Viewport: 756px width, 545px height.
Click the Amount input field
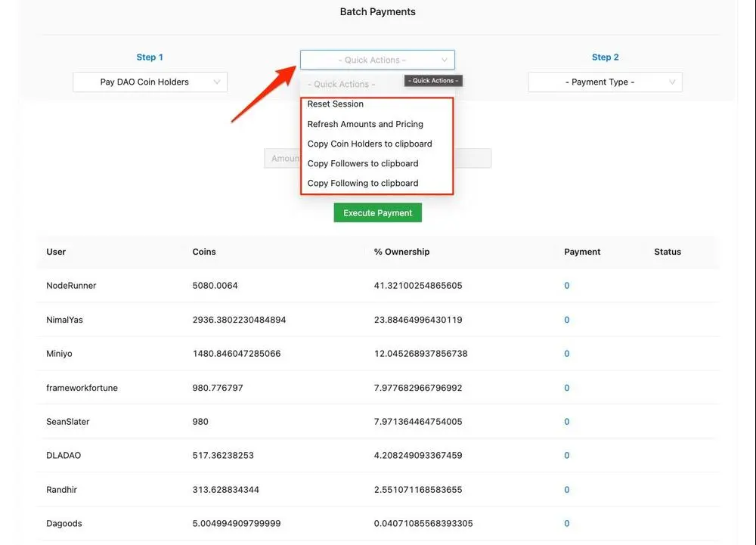(283, 159)
